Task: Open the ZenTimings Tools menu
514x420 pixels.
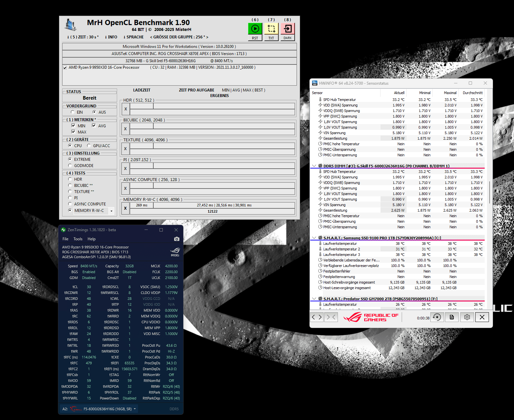Action: point(78,239)
